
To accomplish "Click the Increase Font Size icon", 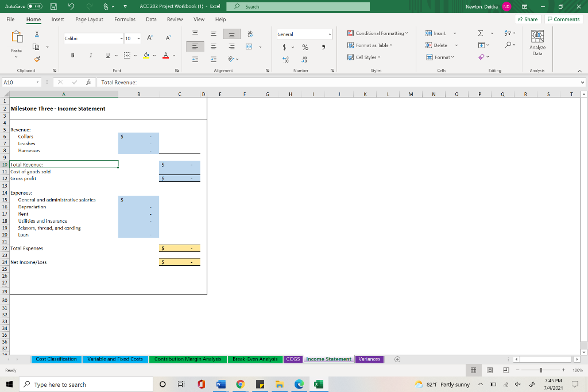I will pyautogui.click(x=150, y=38).
